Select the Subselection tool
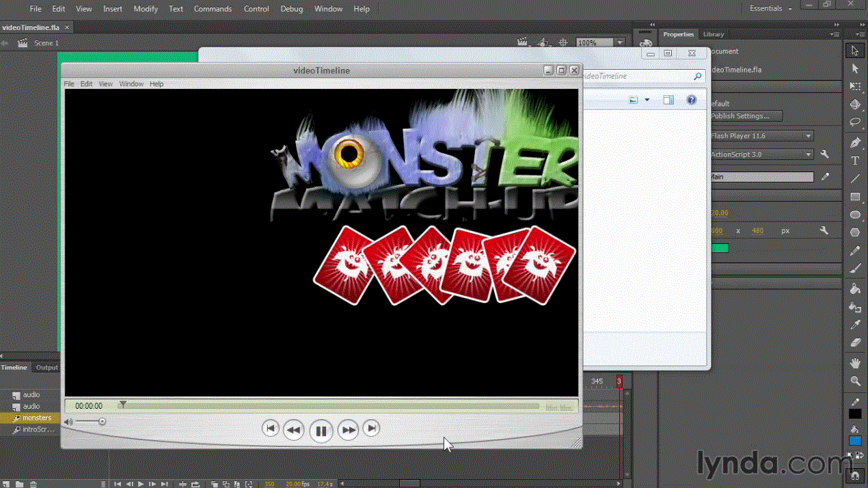Viewport: 868px width, 488px height. 855,69
